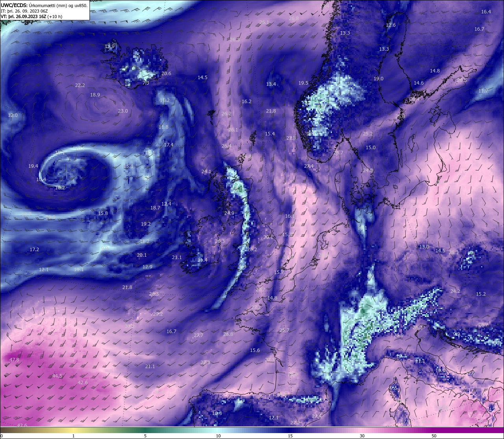Click the map value 12.4

click(166, 204)
